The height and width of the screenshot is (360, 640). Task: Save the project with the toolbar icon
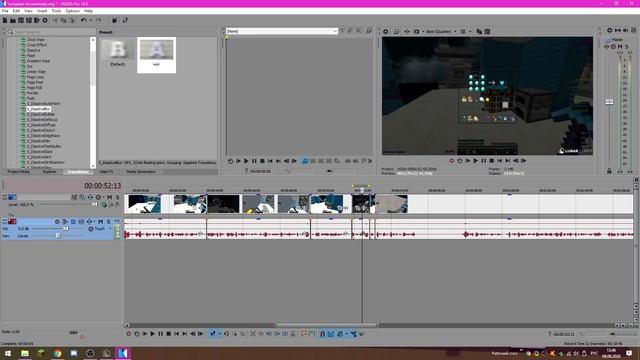coord(21,20)
